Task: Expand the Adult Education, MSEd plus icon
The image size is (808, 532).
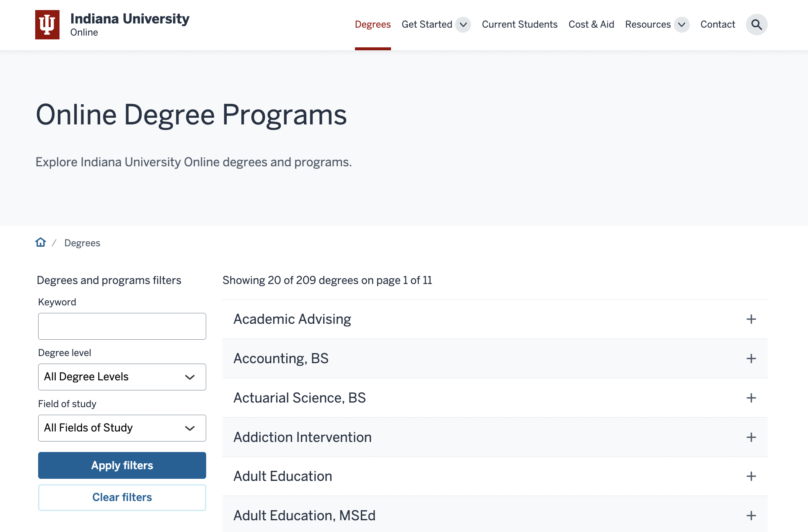Action: pos(751,516)
